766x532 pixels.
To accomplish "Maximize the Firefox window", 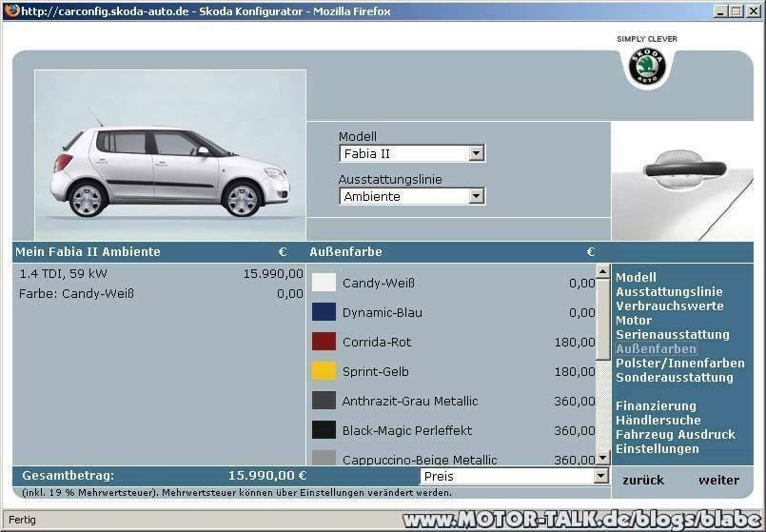I will coord(736,11).
